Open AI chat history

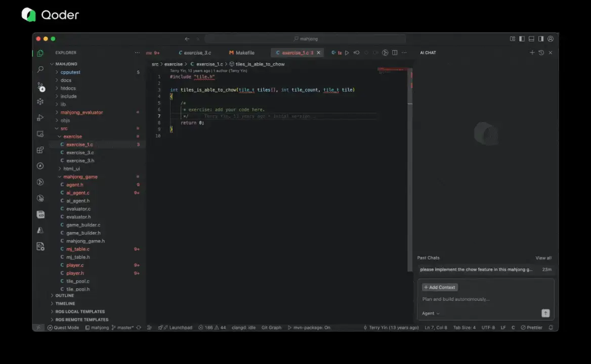pos(541,53)
